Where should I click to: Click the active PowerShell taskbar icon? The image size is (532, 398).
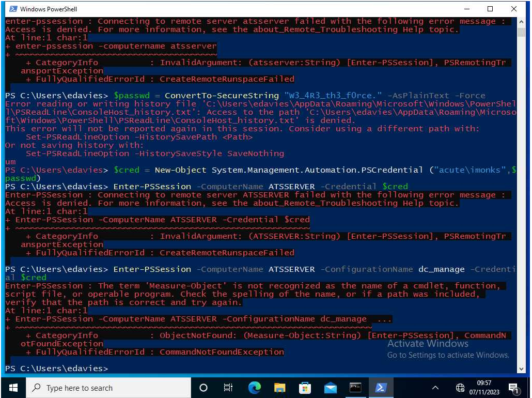point(380,388)
